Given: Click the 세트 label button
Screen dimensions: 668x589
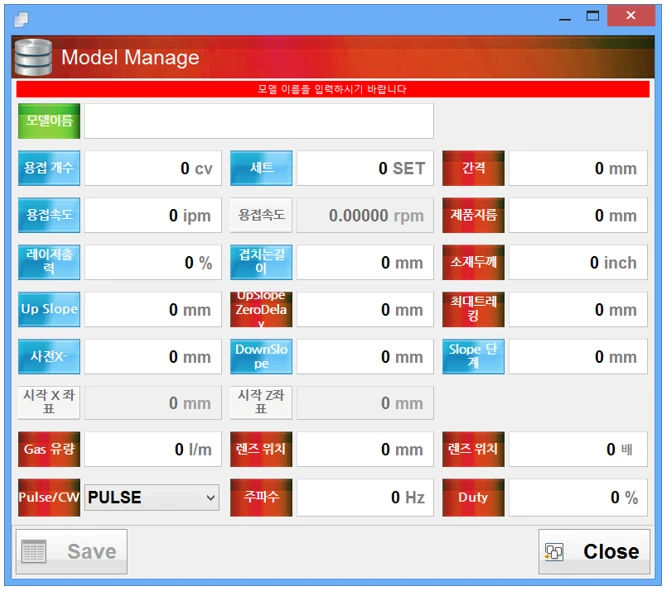Looking at the screenshot, I should point(261,168).
